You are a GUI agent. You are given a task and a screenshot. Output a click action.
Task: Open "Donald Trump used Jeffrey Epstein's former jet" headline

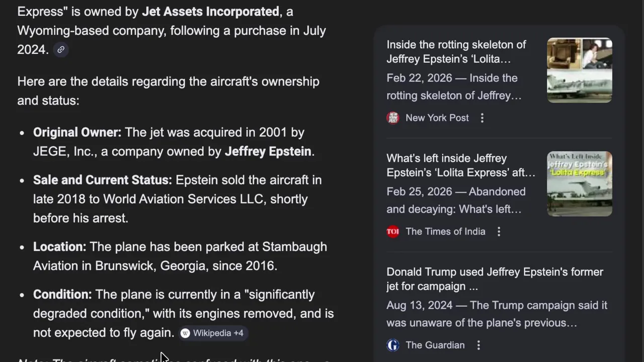[494, 279]
